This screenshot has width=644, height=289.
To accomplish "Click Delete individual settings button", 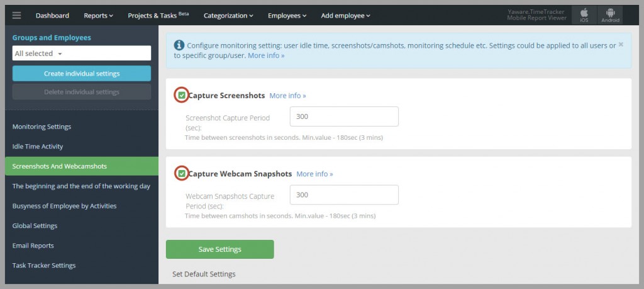I will pos(82,92).
